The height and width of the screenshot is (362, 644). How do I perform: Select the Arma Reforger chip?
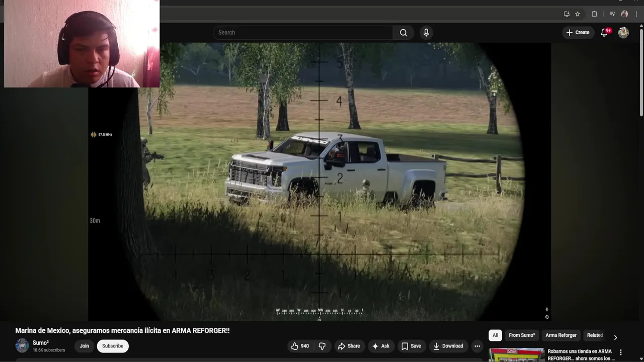click(561, 335)
